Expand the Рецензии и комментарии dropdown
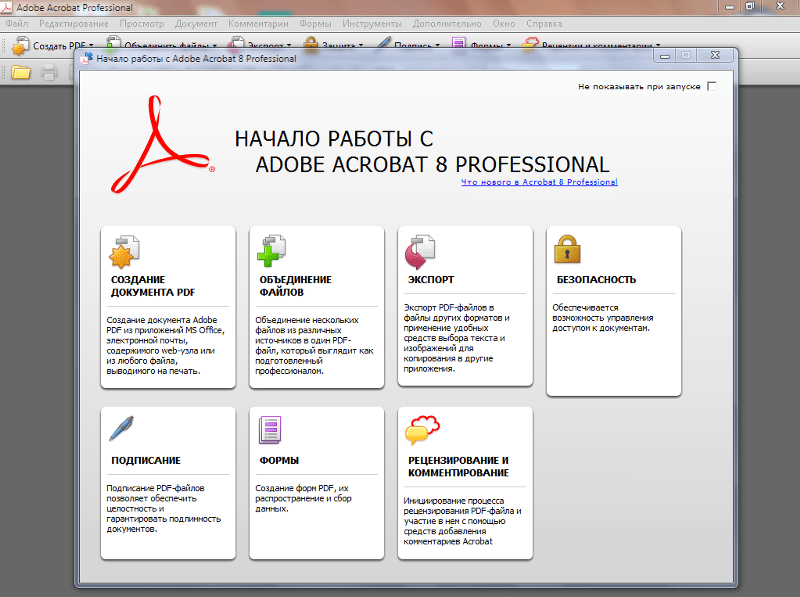The height and width of the screenshot is (597, 800). pyautogui.click(x=659, y=45)
